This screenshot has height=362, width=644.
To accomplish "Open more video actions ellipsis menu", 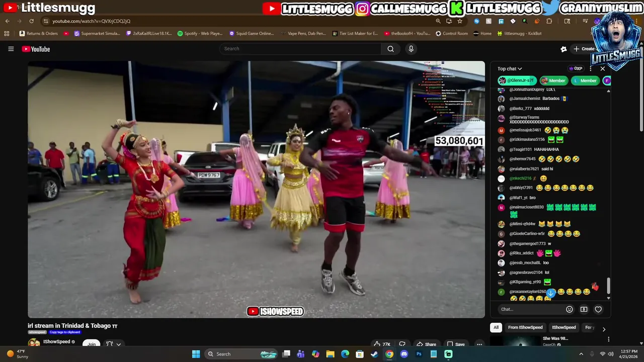I will coord(479,344).
